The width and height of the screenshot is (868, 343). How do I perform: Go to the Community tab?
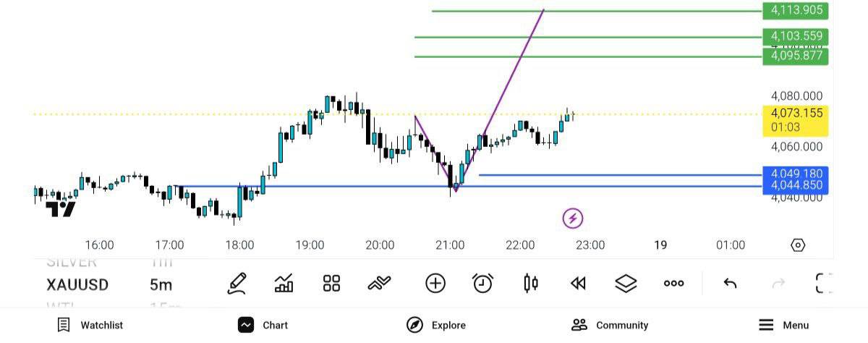pos(610,325)
